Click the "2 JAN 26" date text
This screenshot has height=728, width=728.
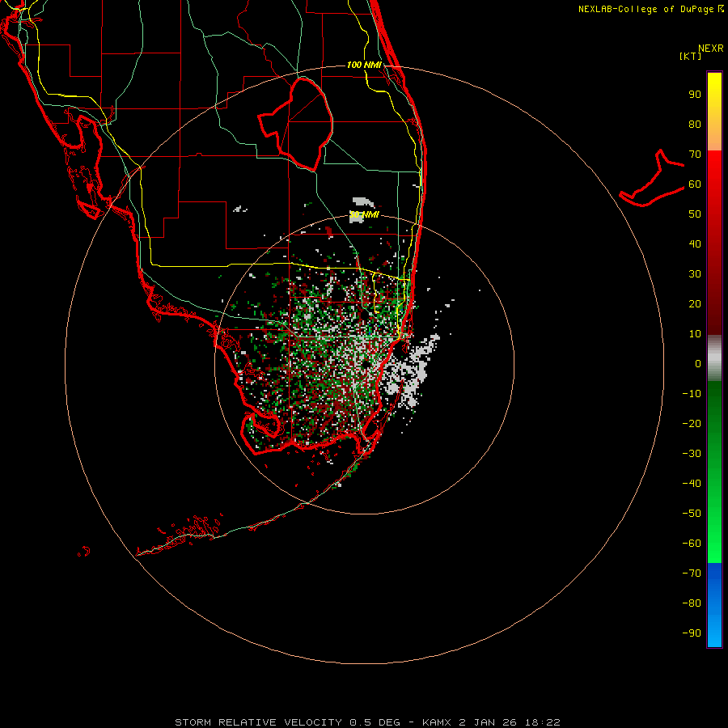[489, 722]
